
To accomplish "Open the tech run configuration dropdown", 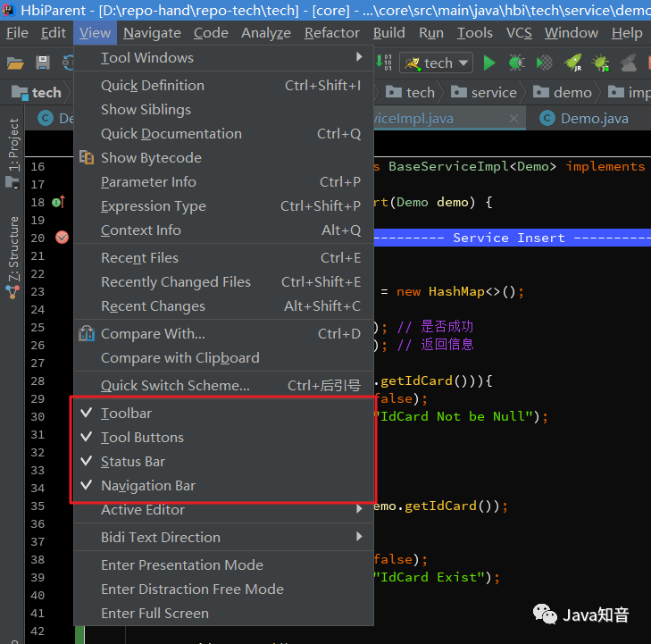I will (436, 63).
